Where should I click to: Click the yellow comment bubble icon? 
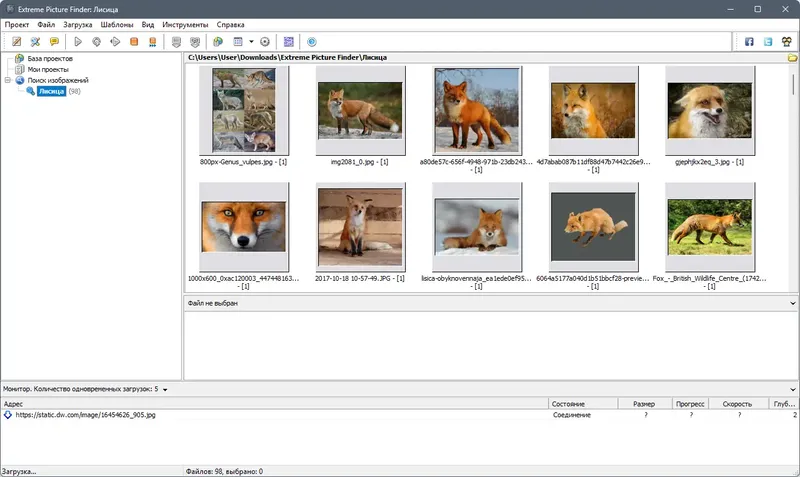54,42
